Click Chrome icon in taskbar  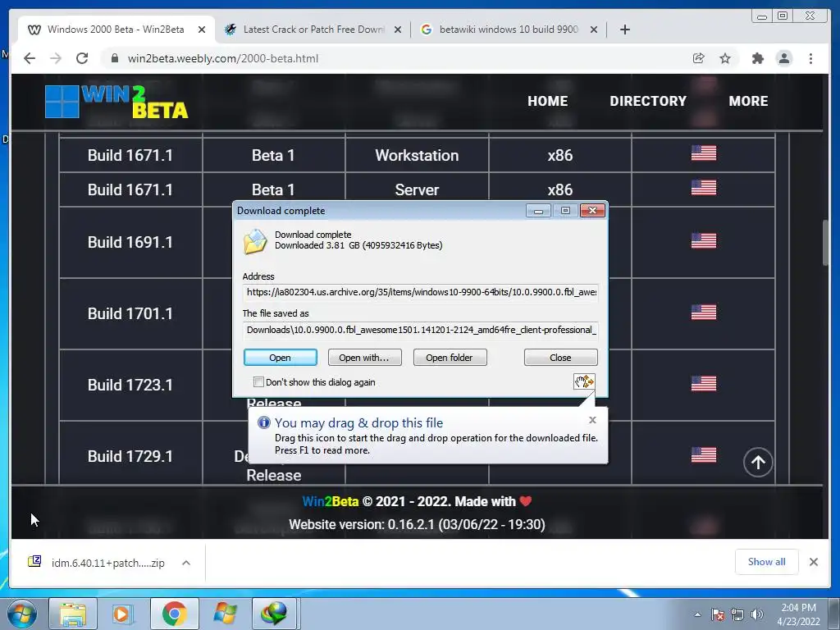tap(174, 614)
